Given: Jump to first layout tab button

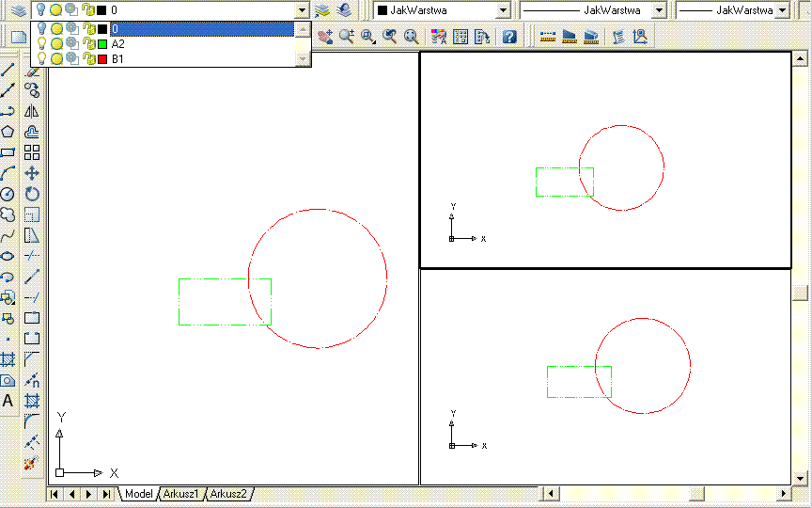Looking at the screenshot, I should point(54,494).
